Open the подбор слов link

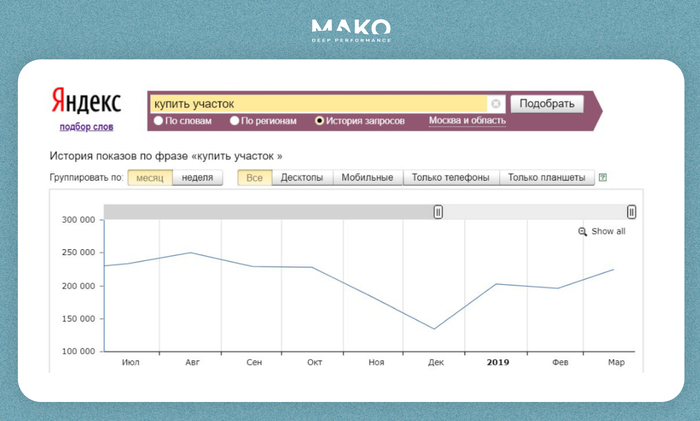click(86, 127)
